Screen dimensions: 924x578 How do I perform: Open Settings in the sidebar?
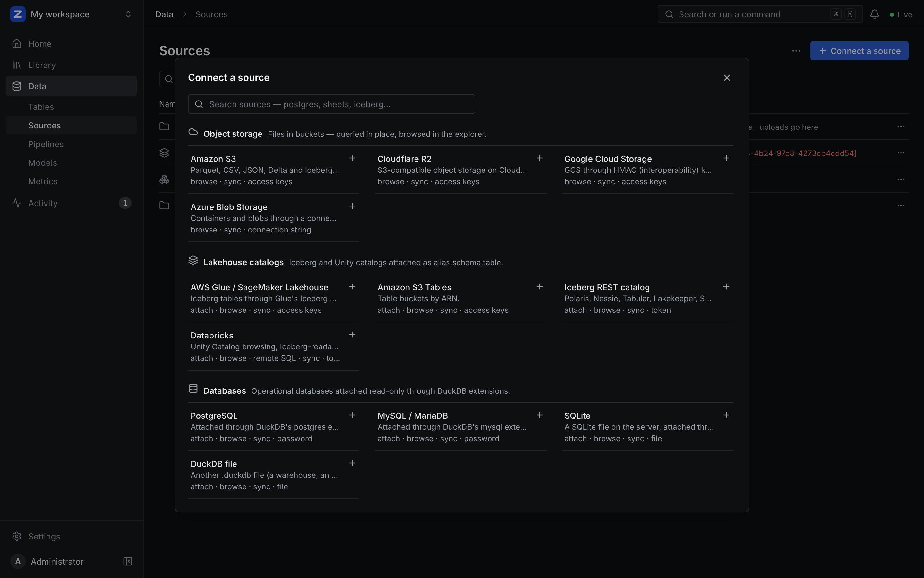point(72,536)
